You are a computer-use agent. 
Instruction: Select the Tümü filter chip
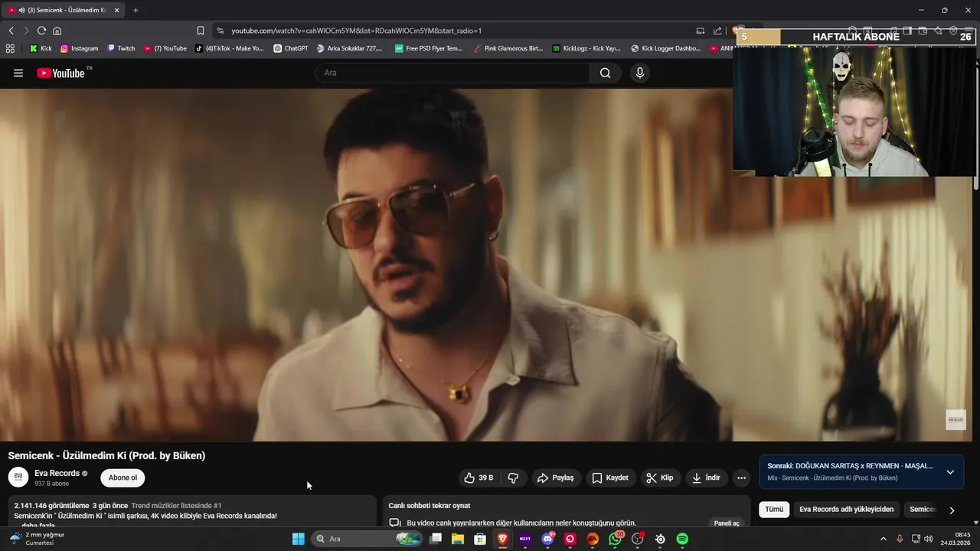(x=774, y=509)
